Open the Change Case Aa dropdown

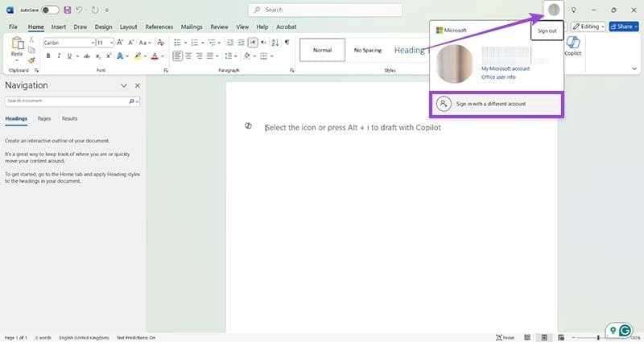coord(145,43)
